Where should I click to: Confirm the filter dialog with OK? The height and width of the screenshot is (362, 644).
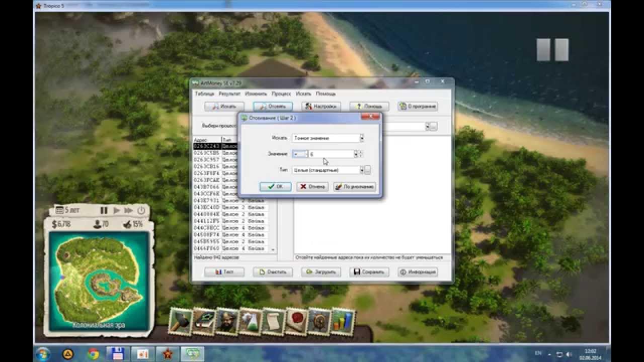pos(275,187)
